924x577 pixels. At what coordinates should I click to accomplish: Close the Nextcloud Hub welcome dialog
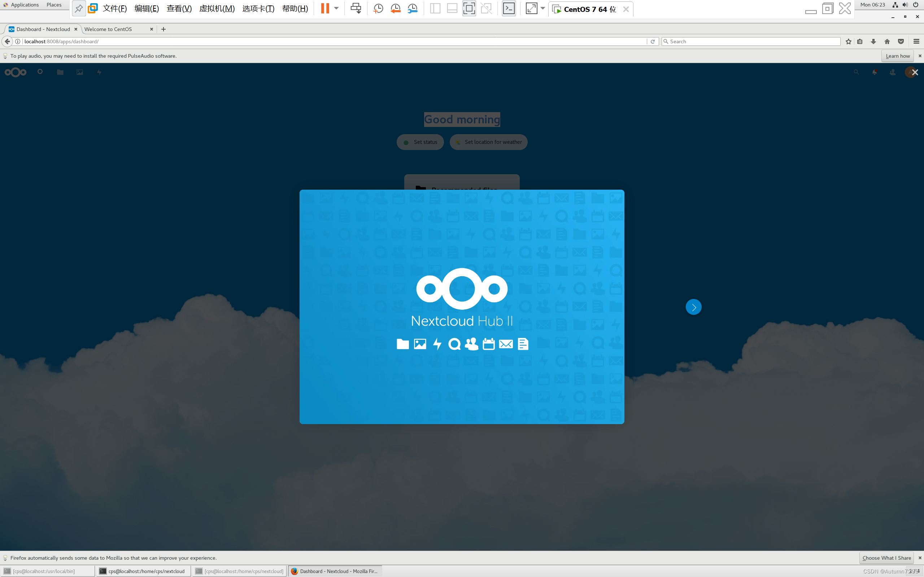915,72
